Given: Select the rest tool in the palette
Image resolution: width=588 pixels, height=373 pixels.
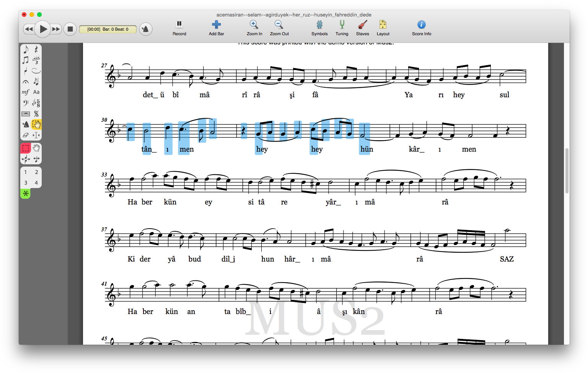Looking at the screenshot, I should tap(36, 49).
